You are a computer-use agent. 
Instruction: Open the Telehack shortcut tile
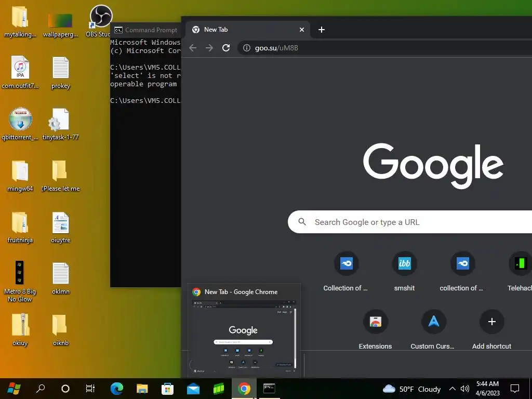pos(520,272)
